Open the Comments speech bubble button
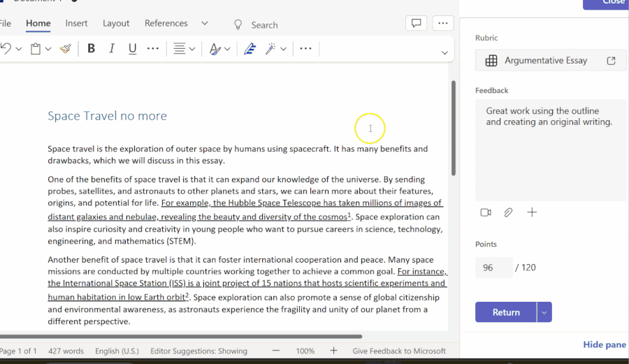Viewport: 629px width, 364px height. pos(416,23)
